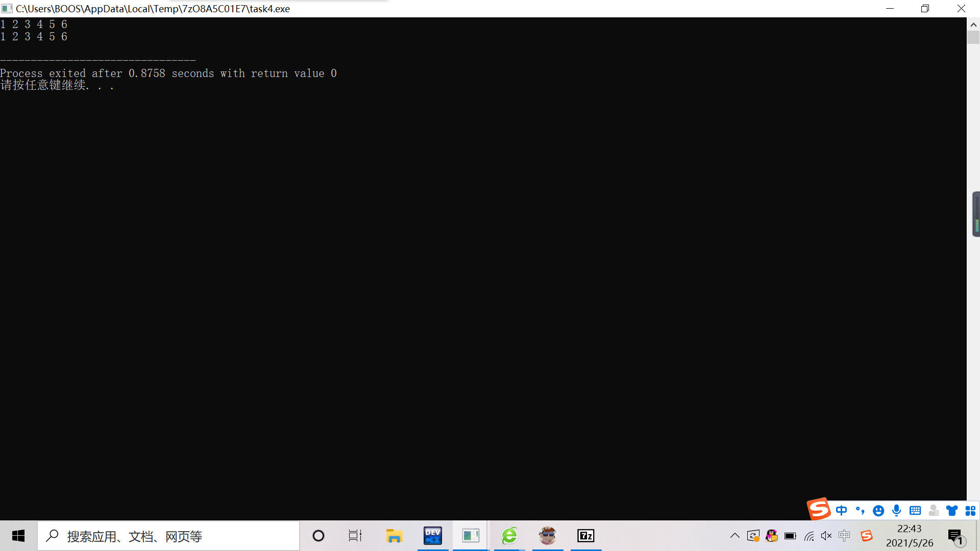Toggle Sogou punctuation mode button
This screenshot has width=980, height=551.
coord(860,511)
